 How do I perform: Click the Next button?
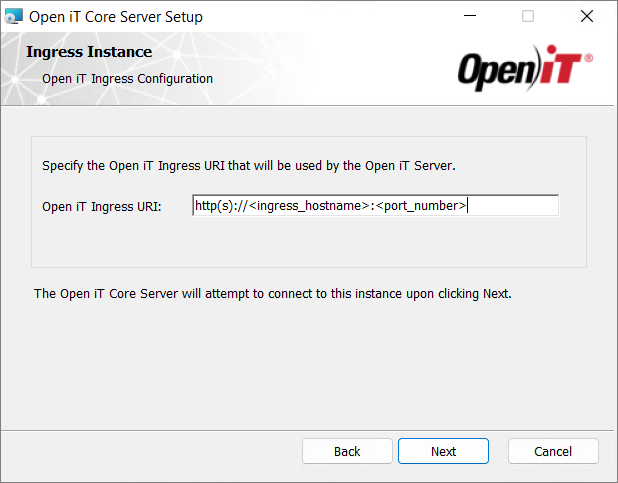[443, 451]
